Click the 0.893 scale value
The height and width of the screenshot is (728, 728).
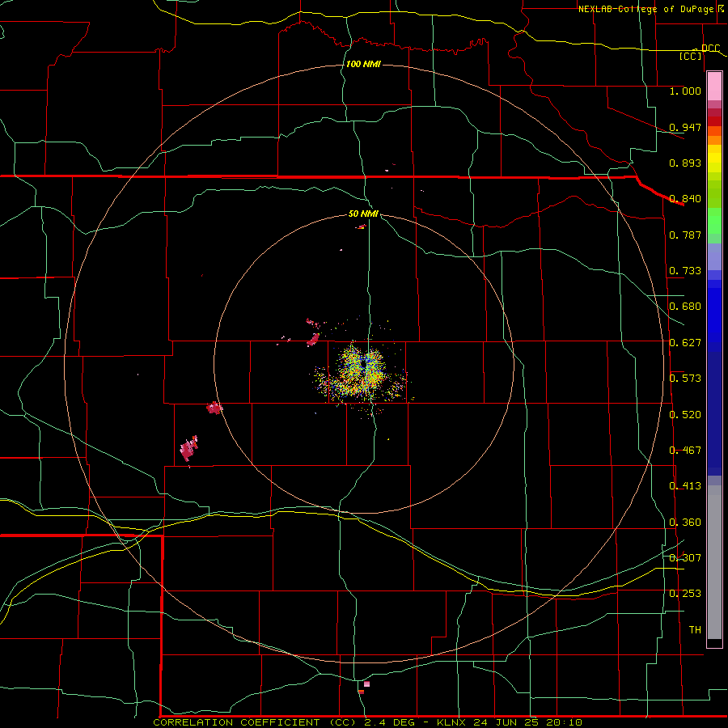(685, 163)
